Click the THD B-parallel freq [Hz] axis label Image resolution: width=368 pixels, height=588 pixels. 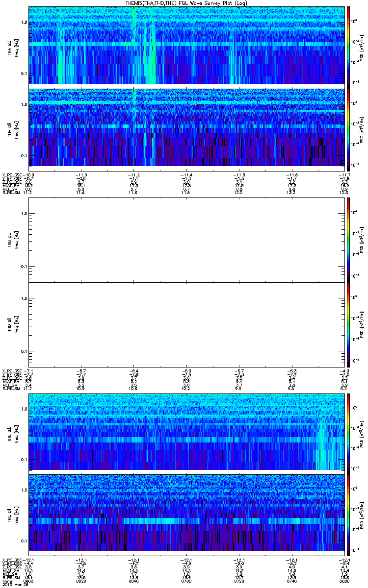pyautogui.click(x=16, y=325)
